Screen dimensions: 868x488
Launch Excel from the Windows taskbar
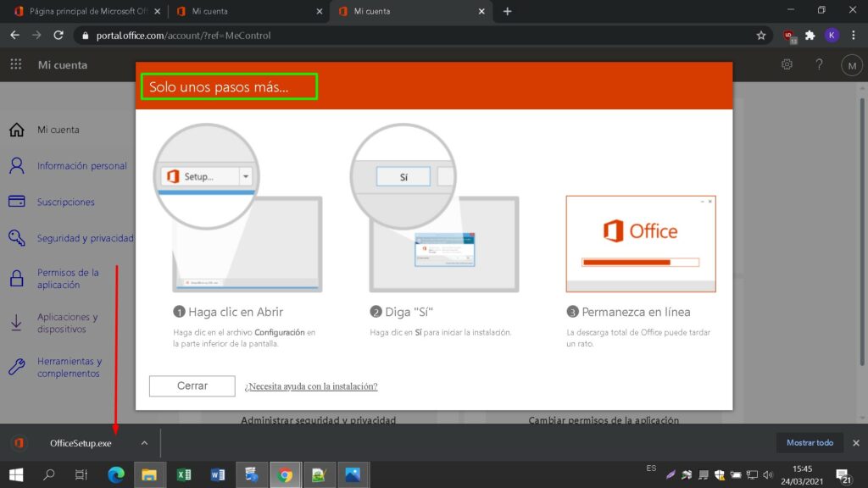(184, 474)
